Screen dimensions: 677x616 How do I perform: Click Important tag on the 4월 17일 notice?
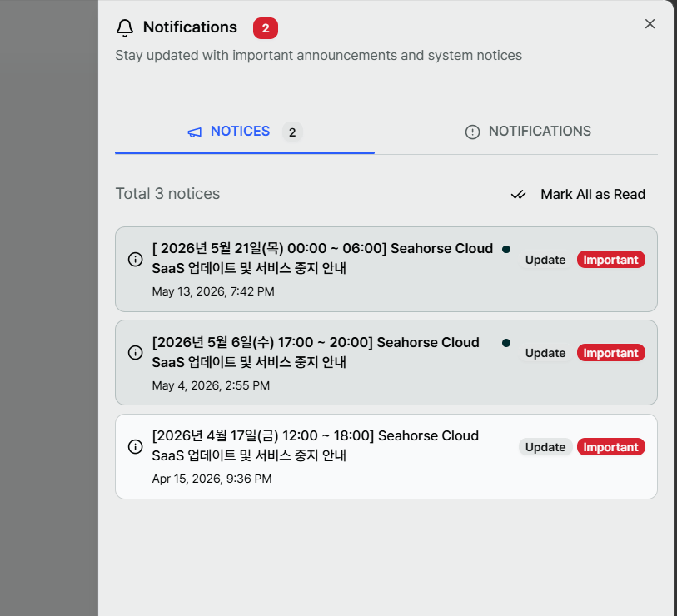point(611,447)
